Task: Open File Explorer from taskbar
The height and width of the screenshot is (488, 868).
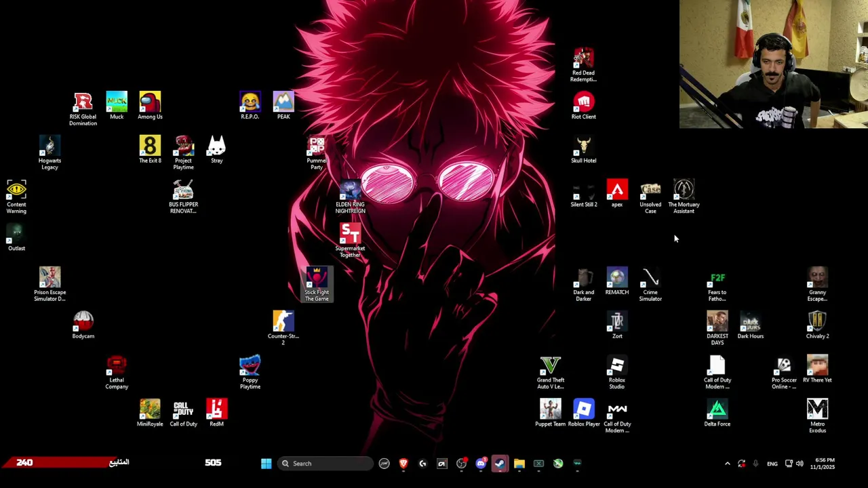Action: pyautogui.click(x=519, y=464)
